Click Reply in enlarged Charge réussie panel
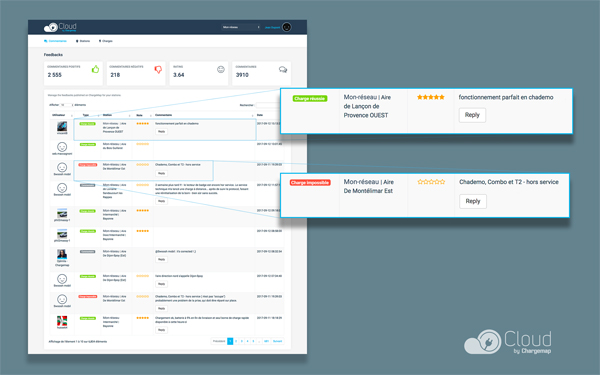 click(x=472, y=115)
